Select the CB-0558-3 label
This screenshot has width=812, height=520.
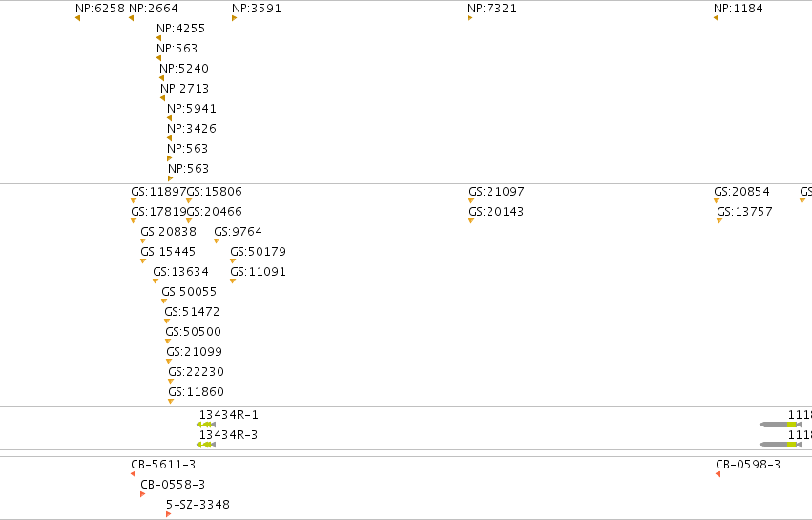coord(173,485)
